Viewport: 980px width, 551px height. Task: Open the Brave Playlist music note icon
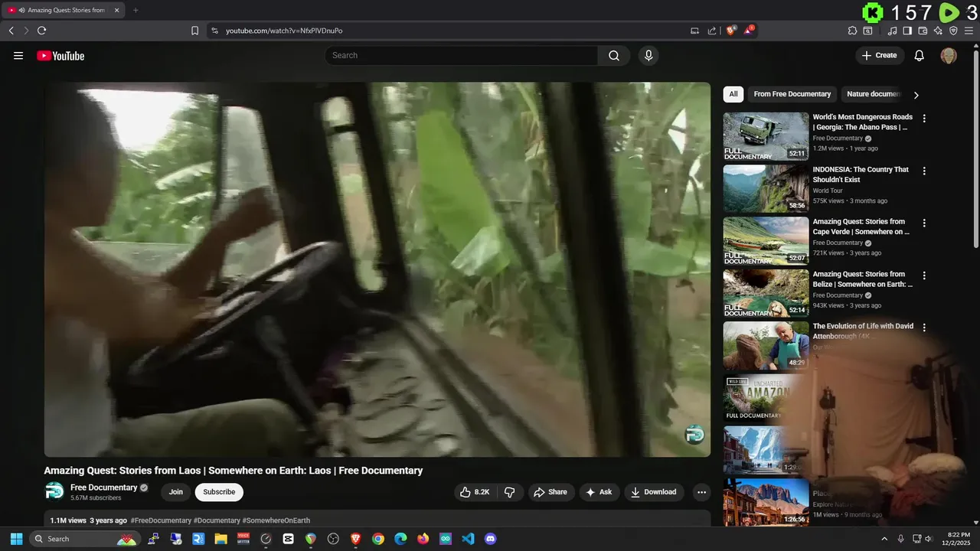(892, 31)
